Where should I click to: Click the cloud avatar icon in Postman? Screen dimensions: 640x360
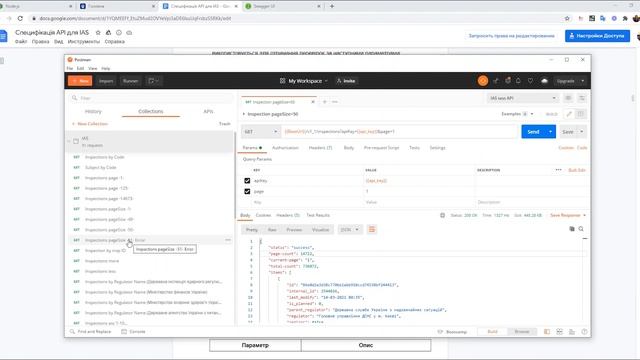tap(544, 81)
